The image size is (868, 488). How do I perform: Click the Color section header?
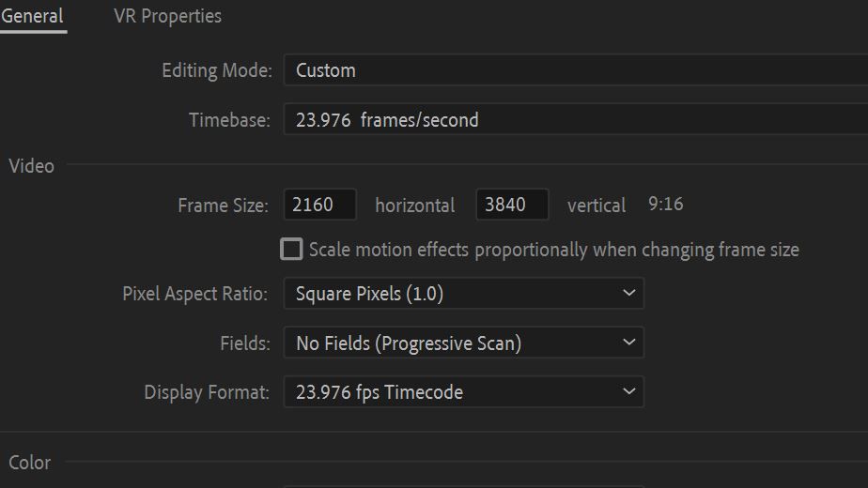[x=29, y=463]
